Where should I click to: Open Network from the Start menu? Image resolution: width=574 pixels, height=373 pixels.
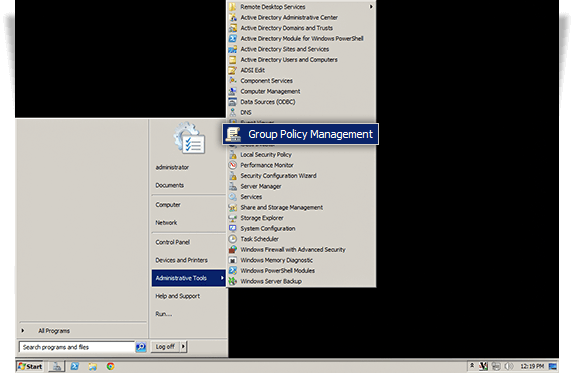166,223
